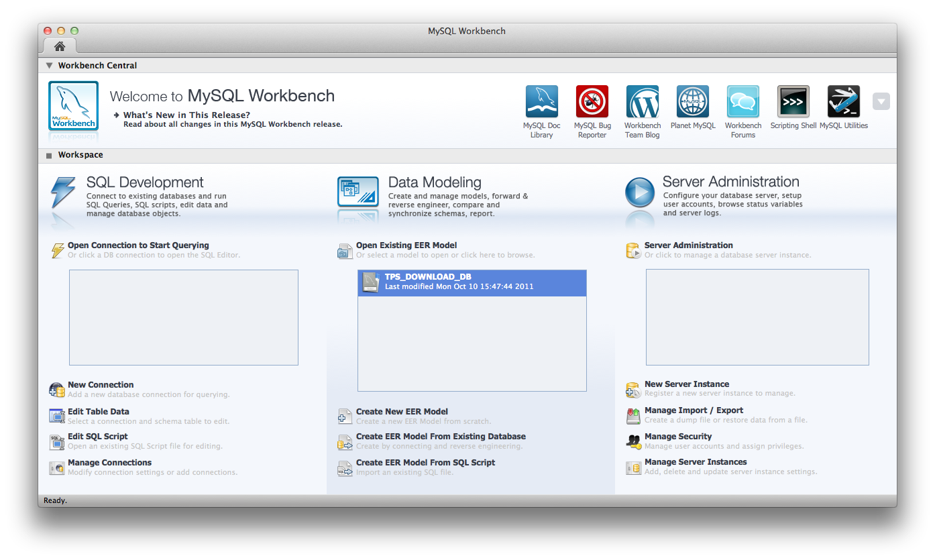
Task: Toggle the Workspace section header square
Action: [x=49, y=156]
